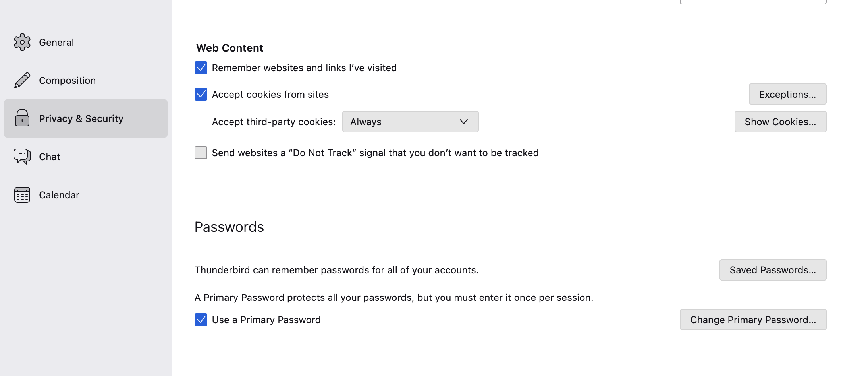Image resolution: width=868 pixels, height=376 pixels.
Task: Click the Composition pencil icon
Action: [x=22, y=80]
